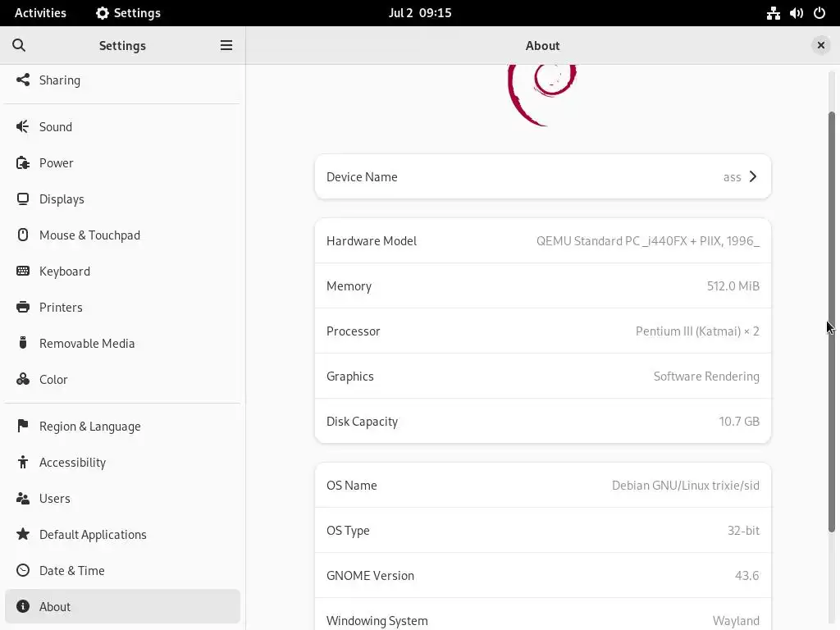Click the Mouse & Touchpad icon
Screen dimensions: 840x630
tap(22, 235)
